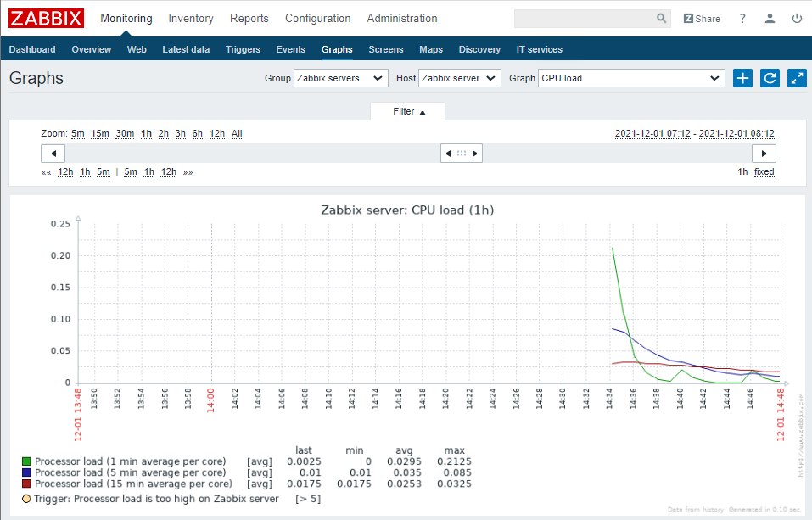Click the time slider right handle arrow
Screen dimensions: 812x520
[474, 154]
